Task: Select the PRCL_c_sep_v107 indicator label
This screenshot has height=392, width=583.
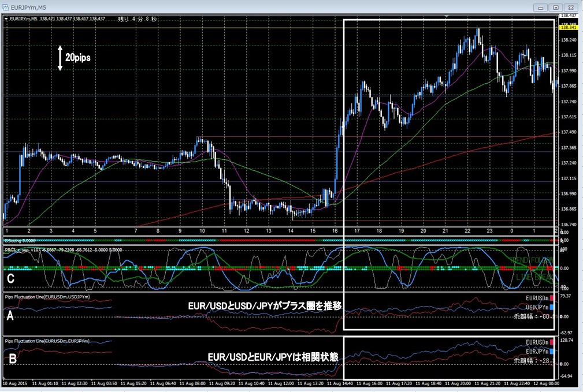Action: pyautogui.click(x=63, y=250)
